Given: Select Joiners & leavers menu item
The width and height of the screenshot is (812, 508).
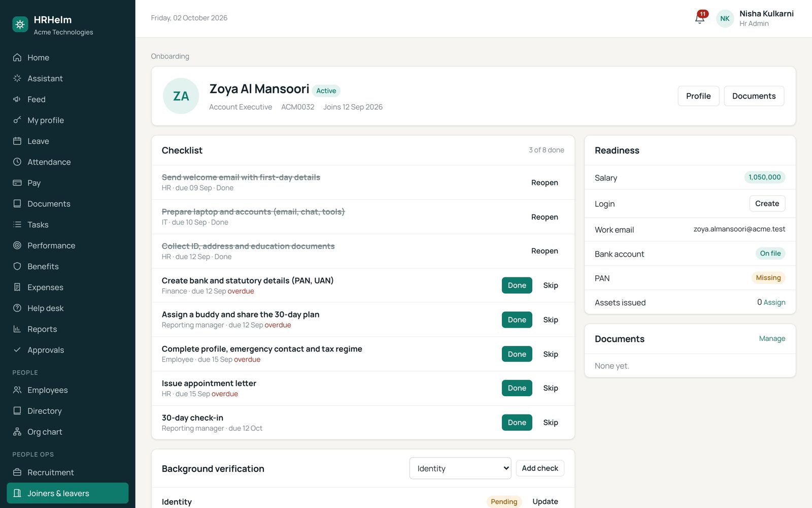Looking at the screenshot, I should click(x=67, y=493).
